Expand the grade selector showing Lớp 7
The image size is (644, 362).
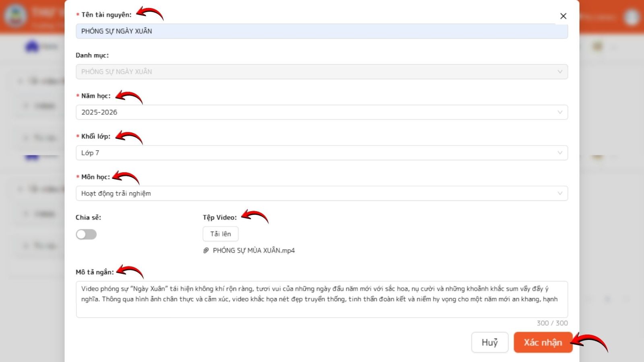pyautogui.click(x=314, y=153)
